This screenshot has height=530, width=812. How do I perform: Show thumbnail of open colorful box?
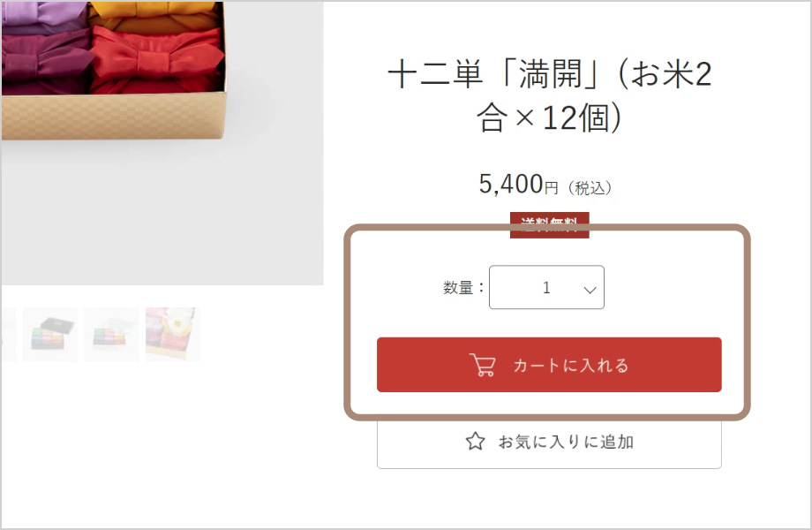click(x=111, y=334)
